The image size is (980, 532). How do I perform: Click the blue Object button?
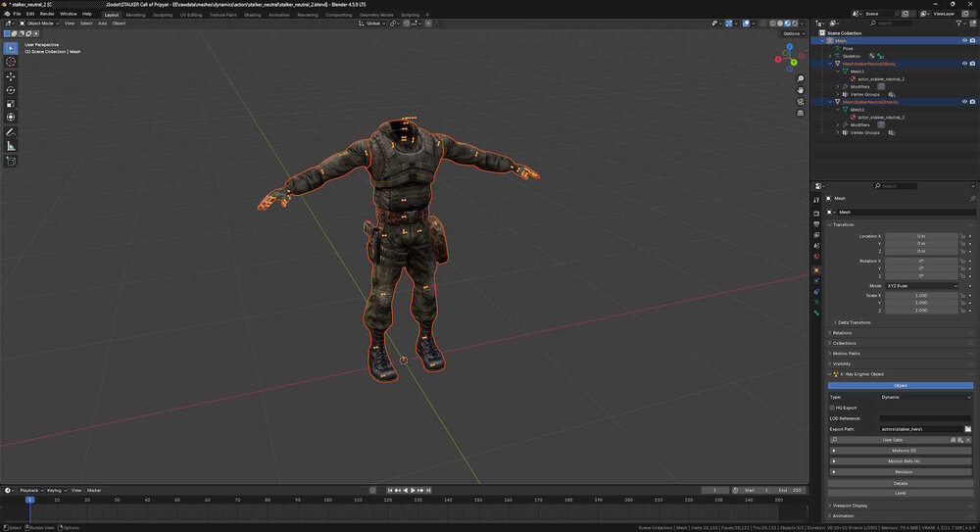click(x=900, y=386)
